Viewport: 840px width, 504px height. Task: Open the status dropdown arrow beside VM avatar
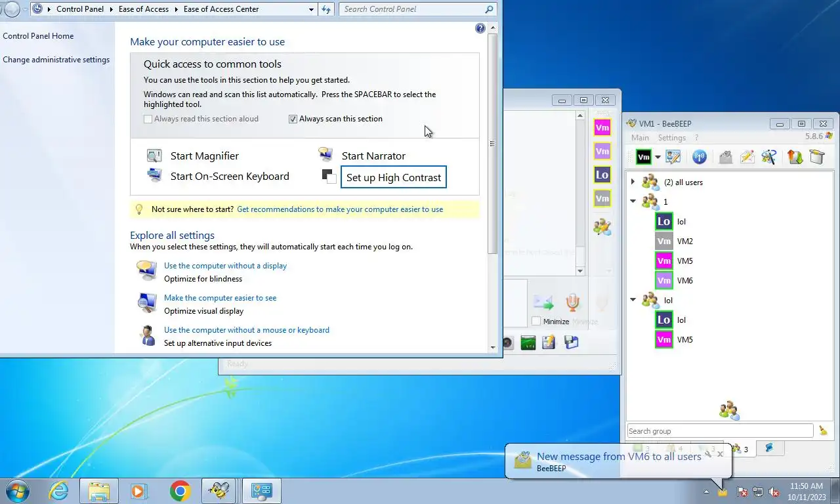tap(658, 157)
